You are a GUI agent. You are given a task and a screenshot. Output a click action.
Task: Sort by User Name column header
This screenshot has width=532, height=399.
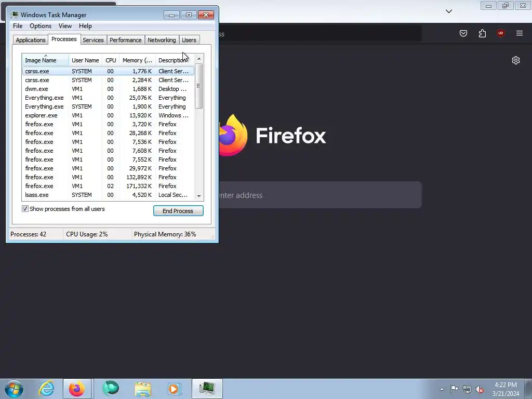click(x=86, y=60)
